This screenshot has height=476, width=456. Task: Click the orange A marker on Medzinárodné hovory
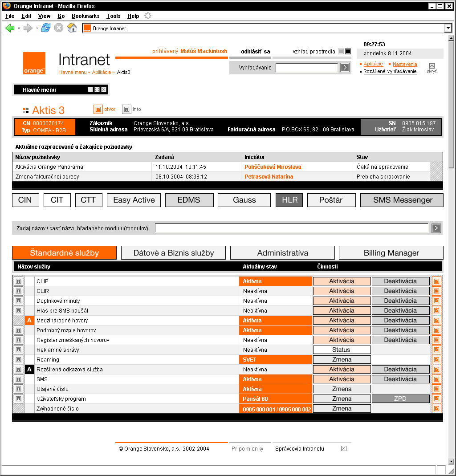(x=29, y=320)
